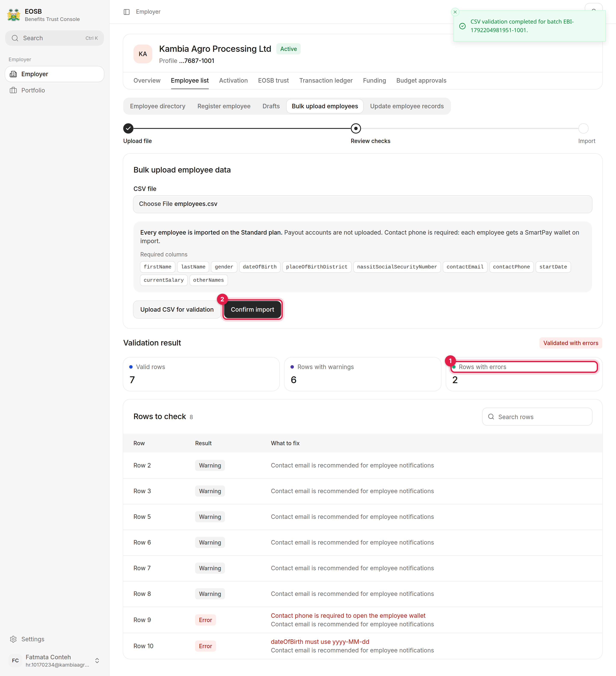Open the Drafts sub-tab
This screenshot has height=676, width=616.
(271, 106)
